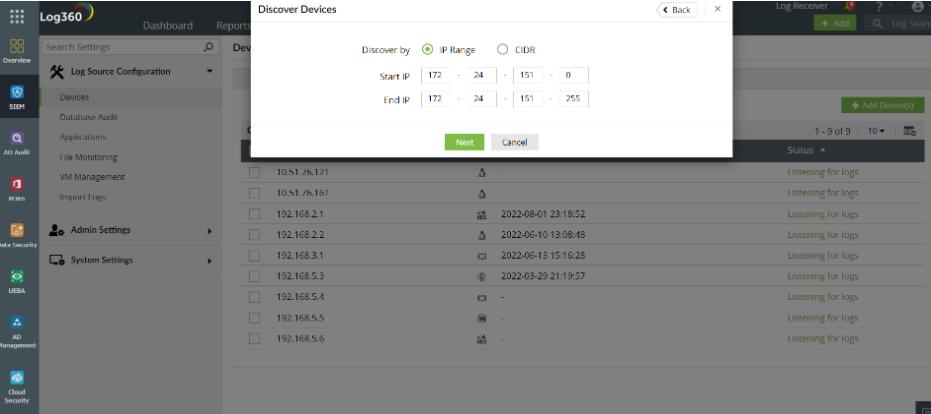The image size is (931, 414).
Task: Check the box for device 192.168.5.6
Action: tap(254, 339)
